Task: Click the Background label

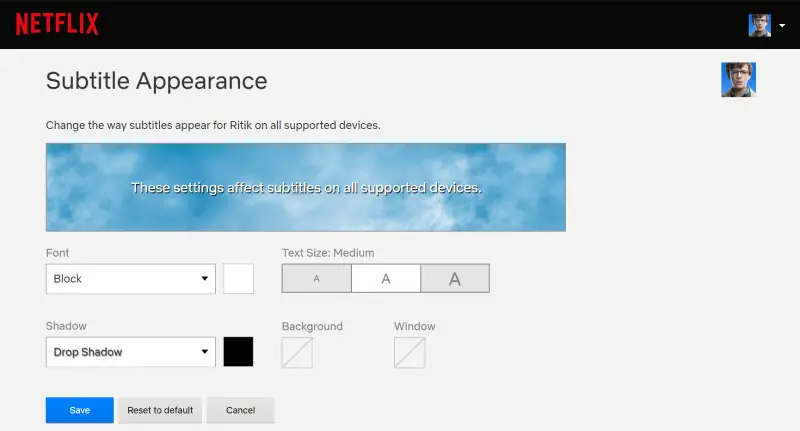Action: click(x=312, y=326)
